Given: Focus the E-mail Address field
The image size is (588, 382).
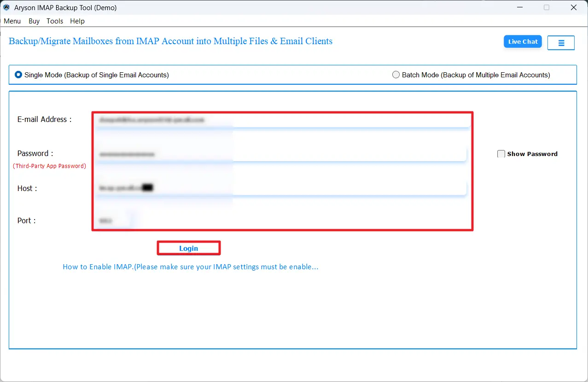Looking at the screenshot, I should tap(282, 120).
